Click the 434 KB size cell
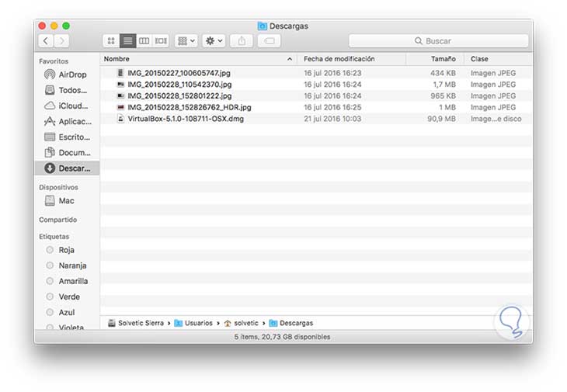 point(443,73)
